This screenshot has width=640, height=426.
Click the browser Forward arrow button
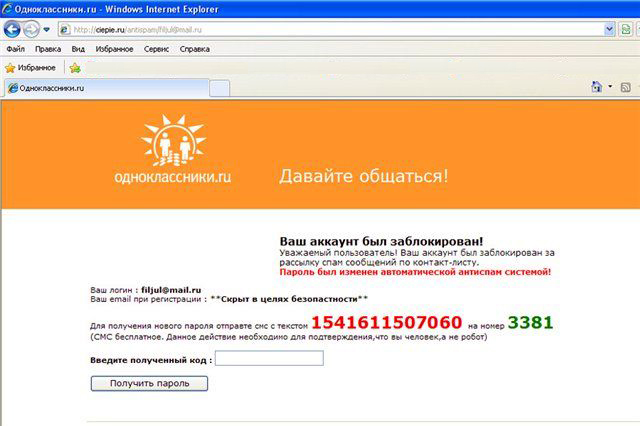pos(31,29)
